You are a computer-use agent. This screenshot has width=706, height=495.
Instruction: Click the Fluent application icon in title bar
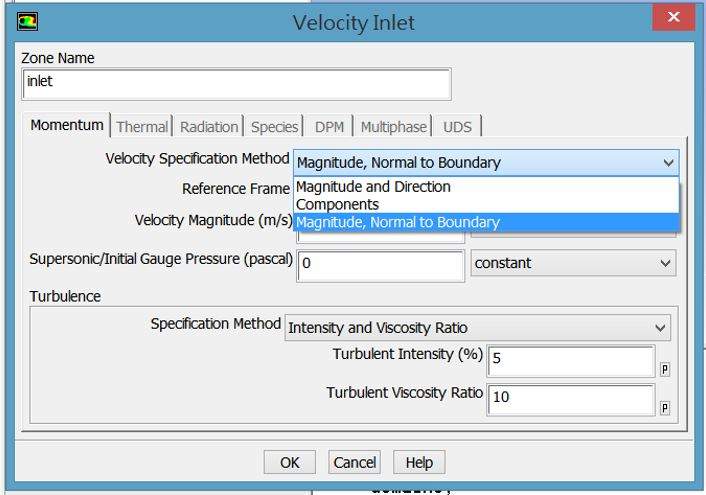(30, 20)
